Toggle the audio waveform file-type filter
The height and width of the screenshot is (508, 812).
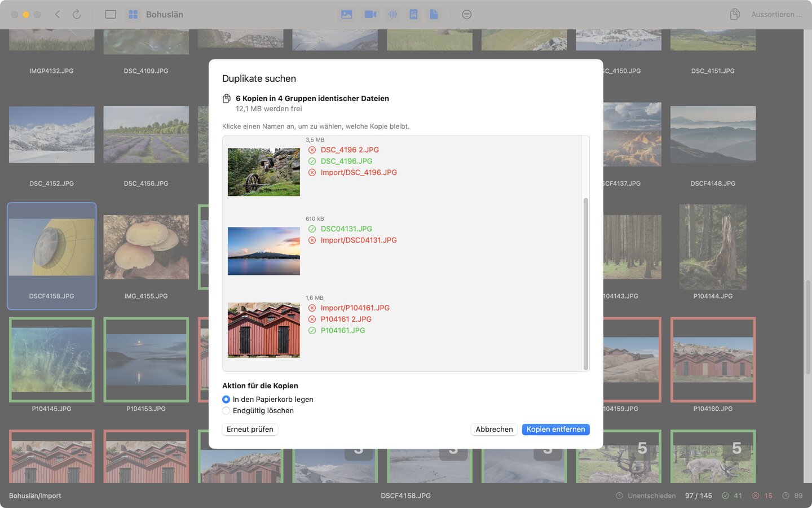coord(393,15)
